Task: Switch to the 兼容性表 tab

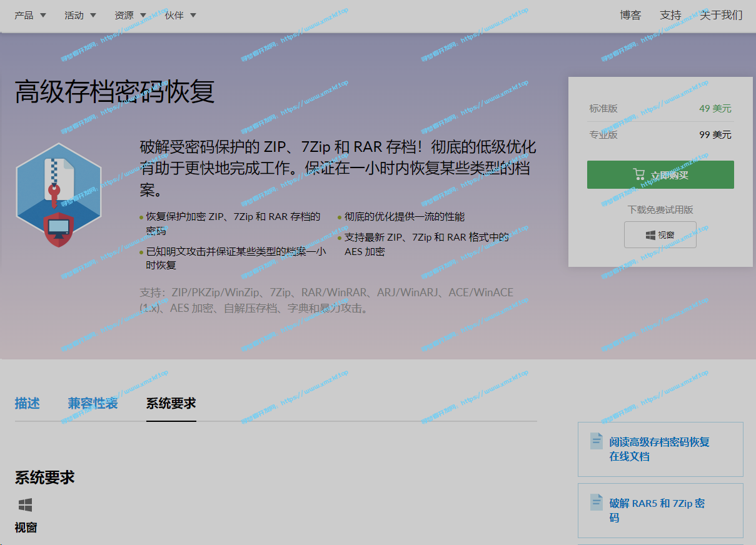Action: click(x=93, y=403)
